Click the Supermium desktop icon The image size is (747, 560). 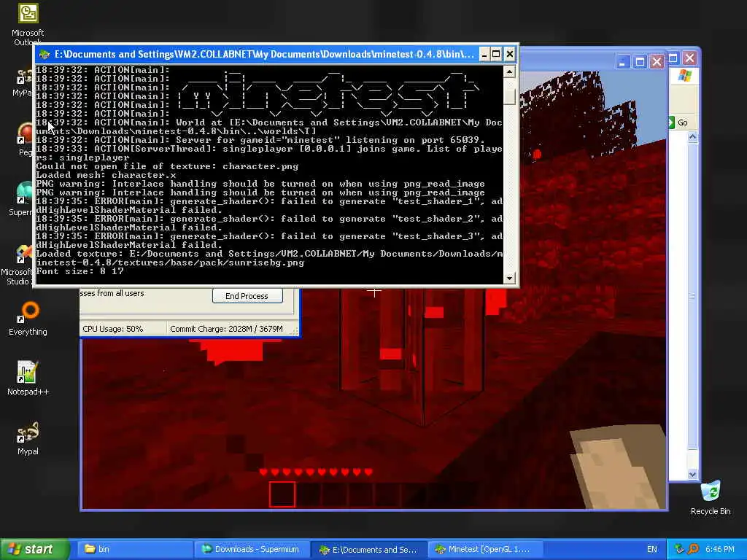point(24,192)
